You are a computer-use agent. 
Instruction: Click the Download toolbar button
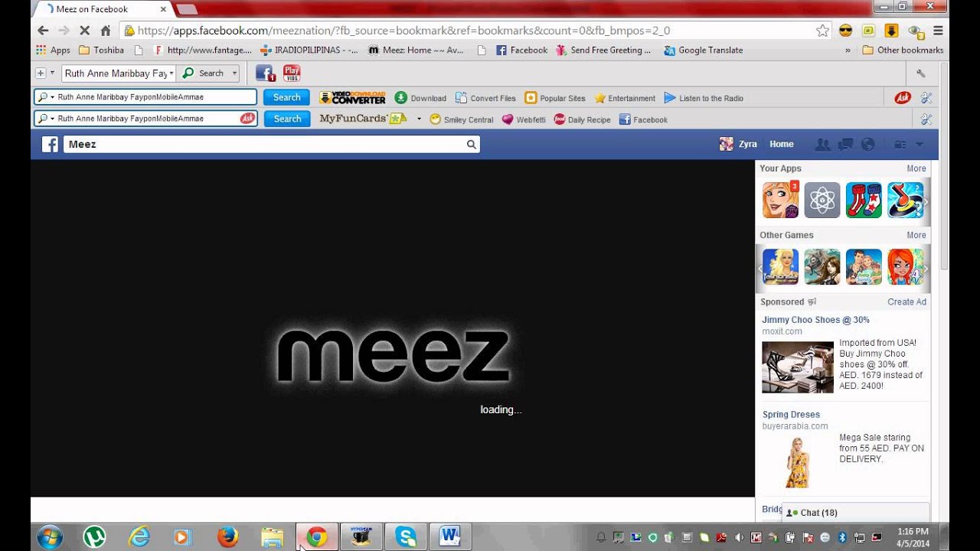click(420, 98)
